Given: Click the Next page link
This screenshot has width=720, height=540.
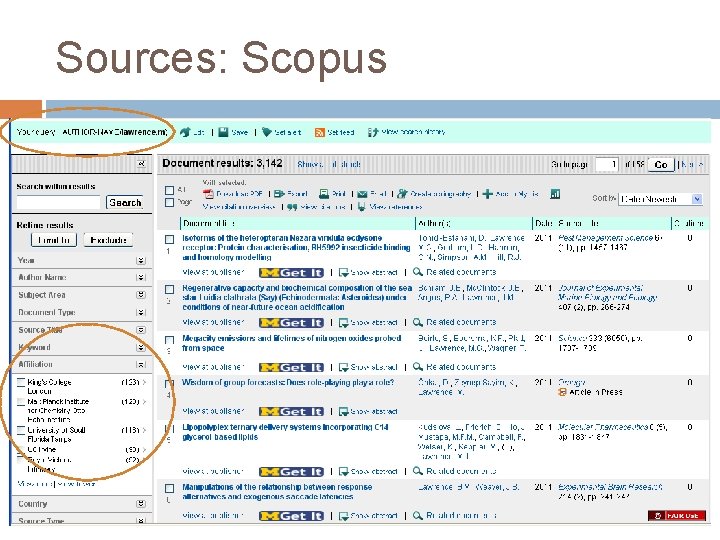Looking at the screenshot, I should tap(692, 164).
